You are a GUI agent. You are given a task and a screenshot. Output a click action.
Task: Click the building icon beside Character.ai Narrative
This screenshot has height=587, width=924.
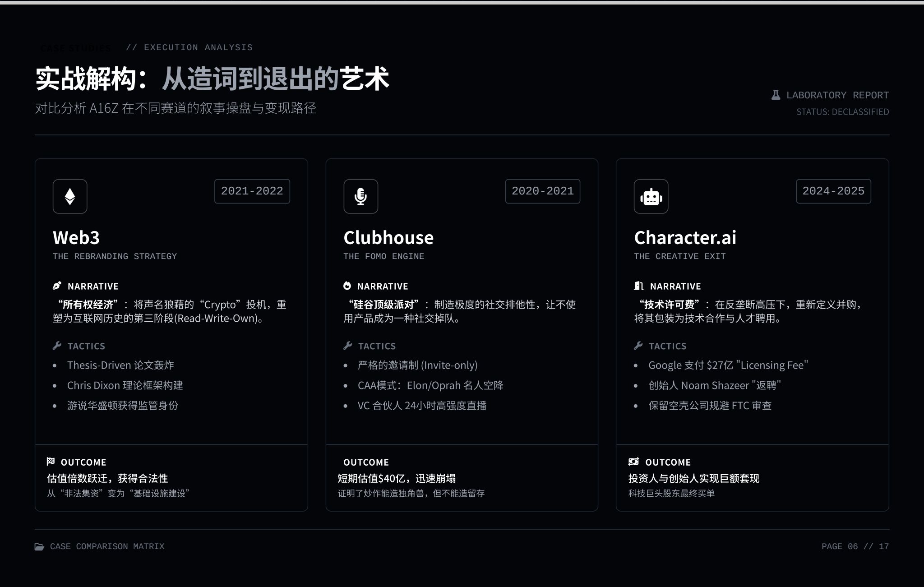click(638, 286)
